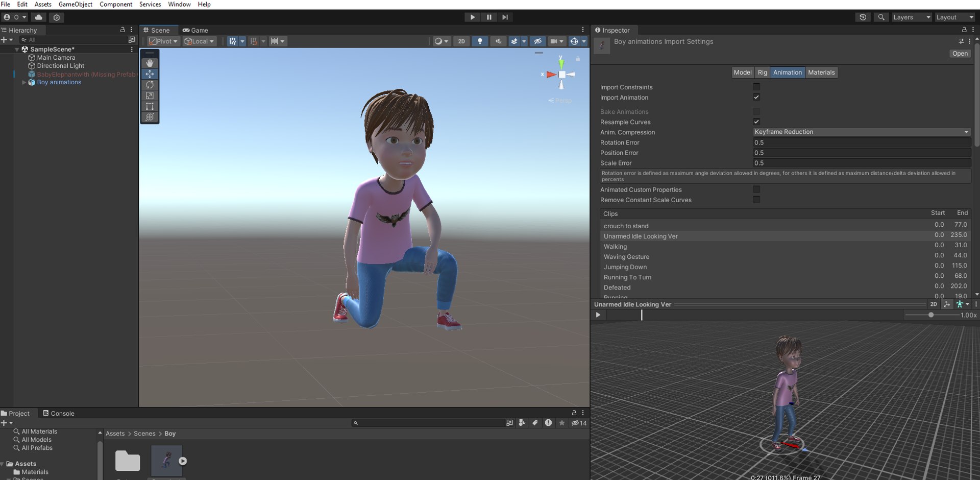Open the Component menu
980x480 pixels.
[x=116, y=4]
